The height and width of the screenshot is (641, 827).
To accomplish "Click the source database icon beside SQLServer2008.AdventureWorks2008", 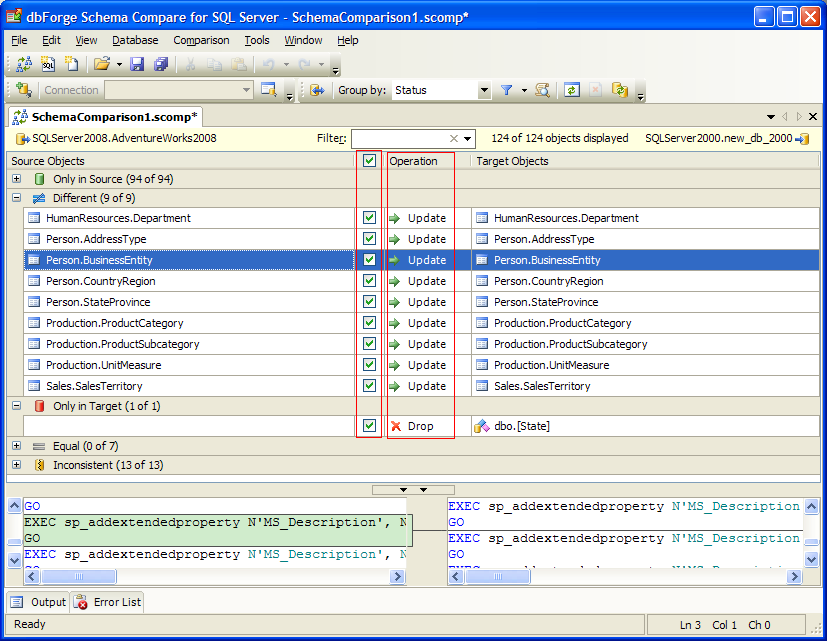I will 23,139.
